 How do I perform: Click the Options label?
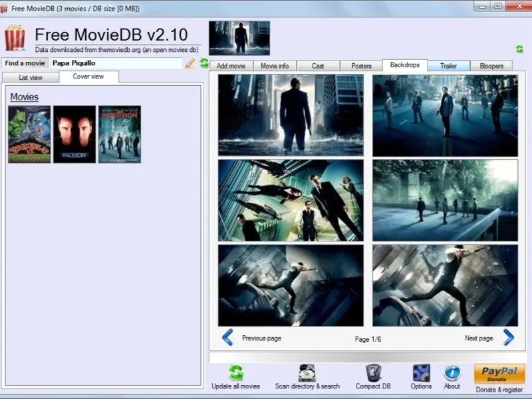[421, 386]
